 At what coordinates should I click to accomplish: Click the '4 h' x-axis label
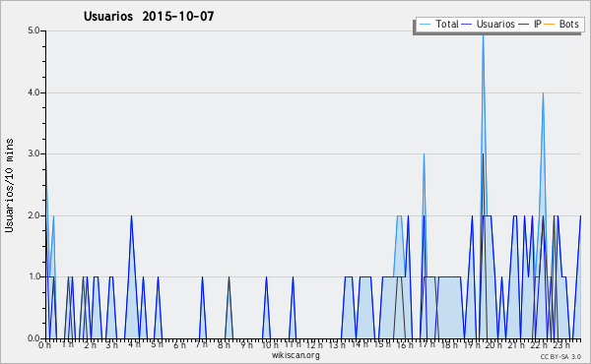pyautogui.click(x=135, y=344)
